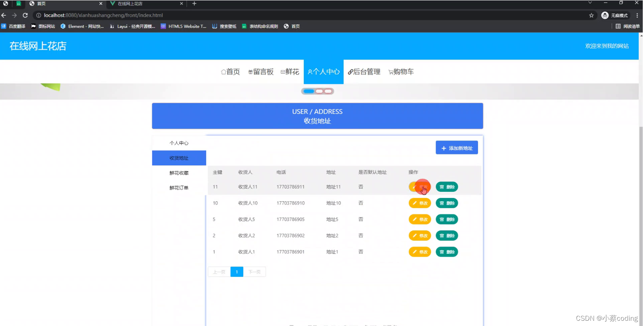The height and width of the screenshot is (326, 644).
Task: Click 删除 for 收货人1 row
Action: point(447,252)
